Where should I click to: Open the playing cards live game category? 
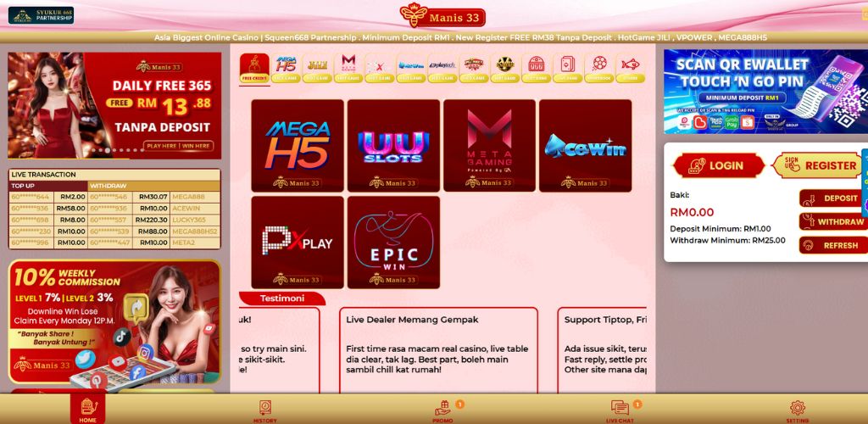pos(568,69)
